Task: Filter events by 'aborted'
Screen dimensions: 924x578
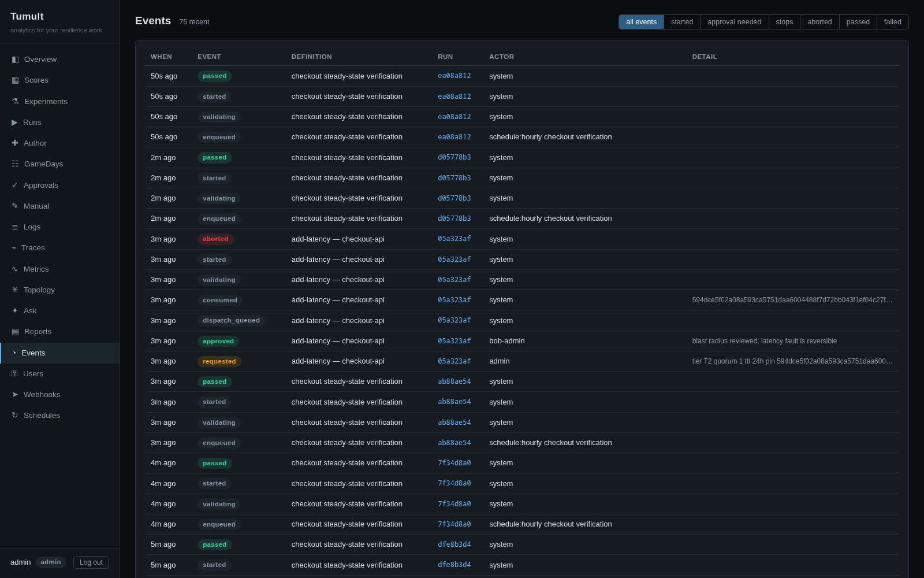Action: tap(819, 22)
